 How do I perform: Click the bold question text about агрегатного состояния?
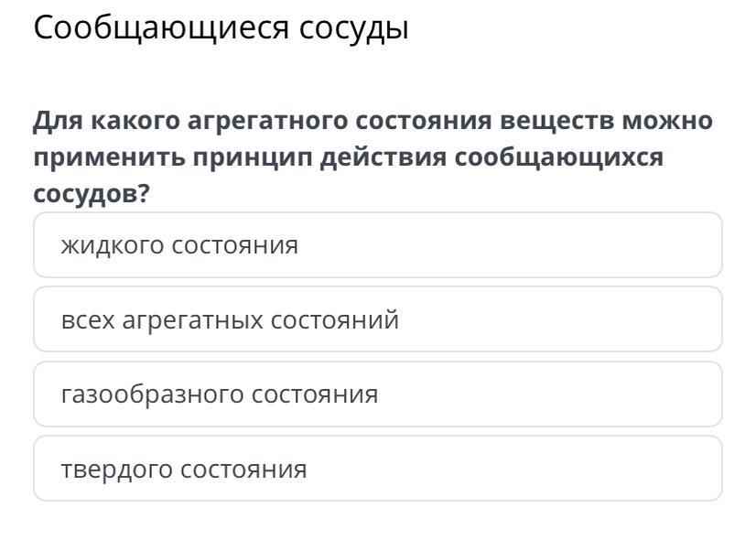[373, 157]
